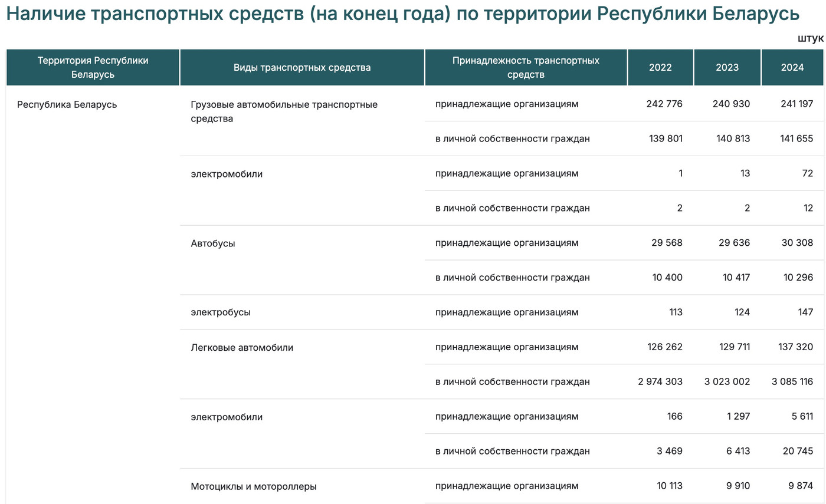This screenshot has width=826, height=504.
Task: Select the cell 2 974 303
Action: click(660, 381)
